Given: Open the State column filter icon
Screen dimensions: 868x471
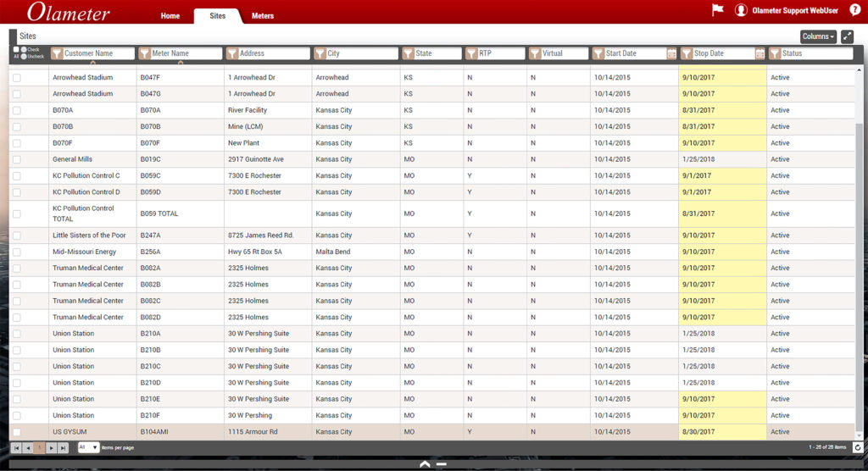Looking at the screenshot, I should tap(408, 53).
